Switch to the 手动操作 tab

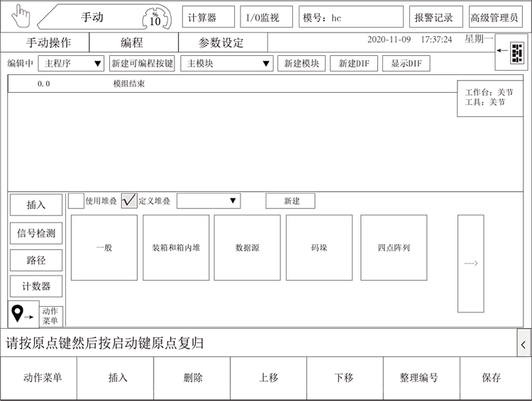(x=48, y=43)
